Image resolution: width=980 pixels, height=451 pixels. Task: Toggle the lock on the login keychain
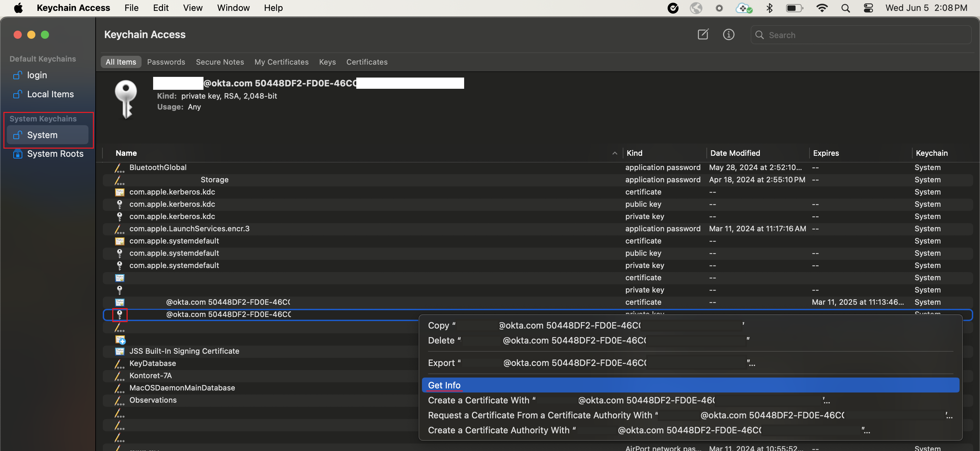click(17, 75)
